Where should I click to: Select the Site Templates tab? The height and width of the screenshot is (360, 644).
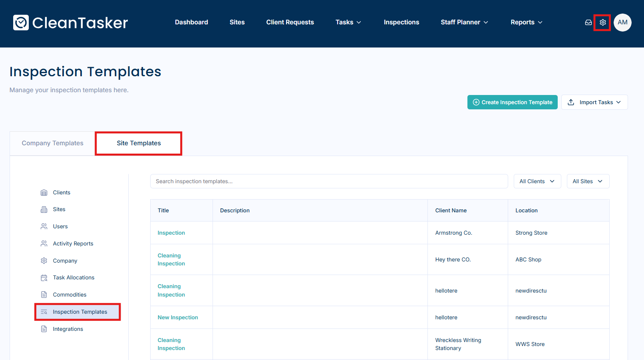tap(139, 143)
